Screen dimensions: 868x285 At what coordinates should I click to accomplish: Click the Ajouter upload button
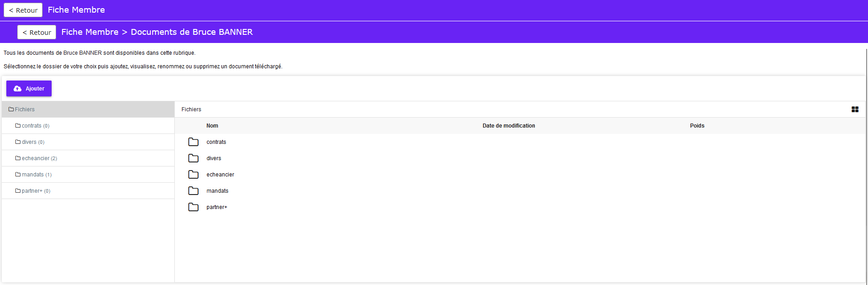pyautogui.click(x=29, y=89)
